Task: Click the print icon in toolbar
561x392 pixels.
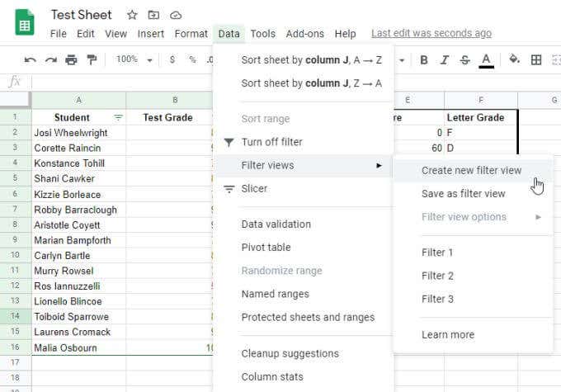Action: pos(71,59)
